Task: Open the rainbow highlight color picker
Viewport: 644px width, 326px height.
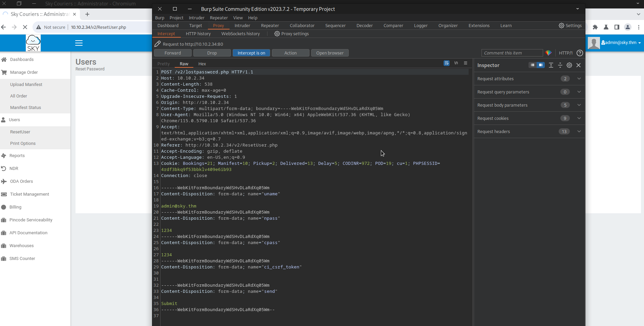Action: pyautogui.click(x=549, y=53)
